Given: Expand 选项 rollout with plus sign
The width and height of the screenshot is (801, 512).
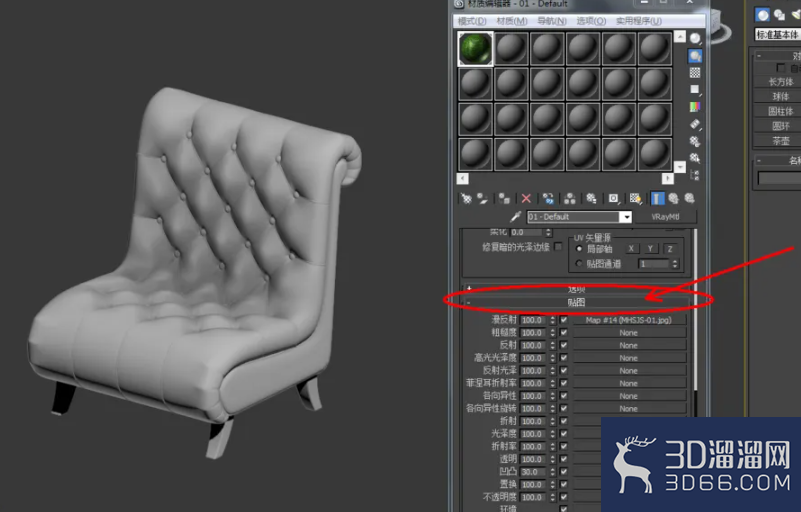Looking at the screenshot, I should coord(469,289).
